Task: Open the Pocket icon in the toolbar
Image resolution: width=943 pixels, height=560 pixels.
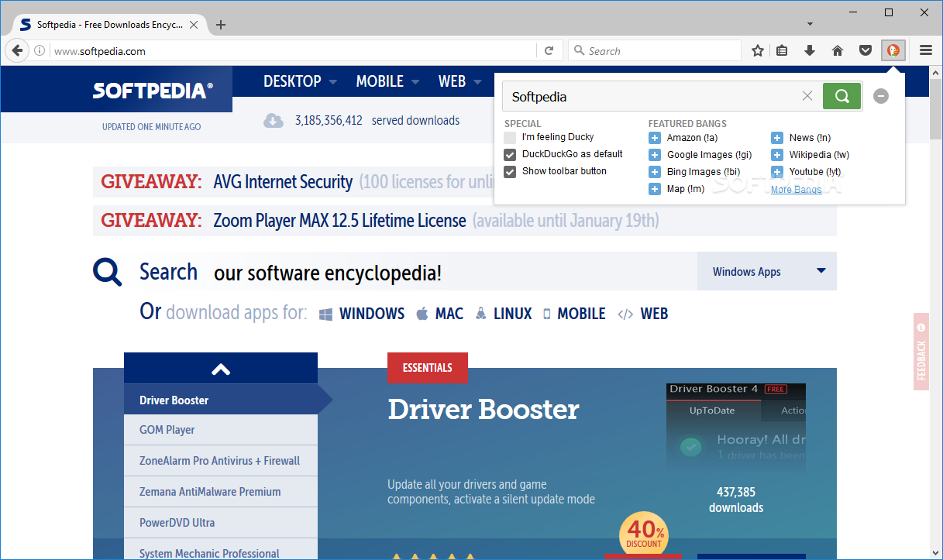Action: [x=866, y=50]
